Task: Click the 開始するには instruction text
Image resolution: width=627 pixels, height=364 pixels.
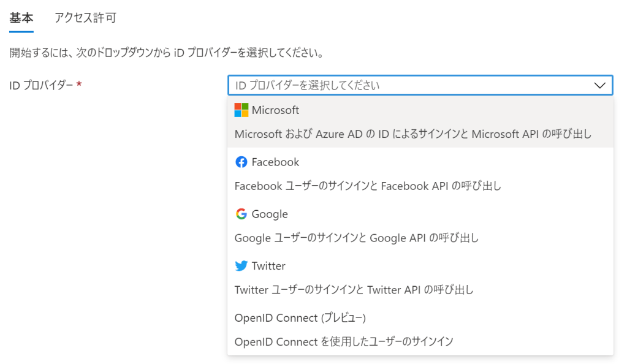Action: pos(166,53)
